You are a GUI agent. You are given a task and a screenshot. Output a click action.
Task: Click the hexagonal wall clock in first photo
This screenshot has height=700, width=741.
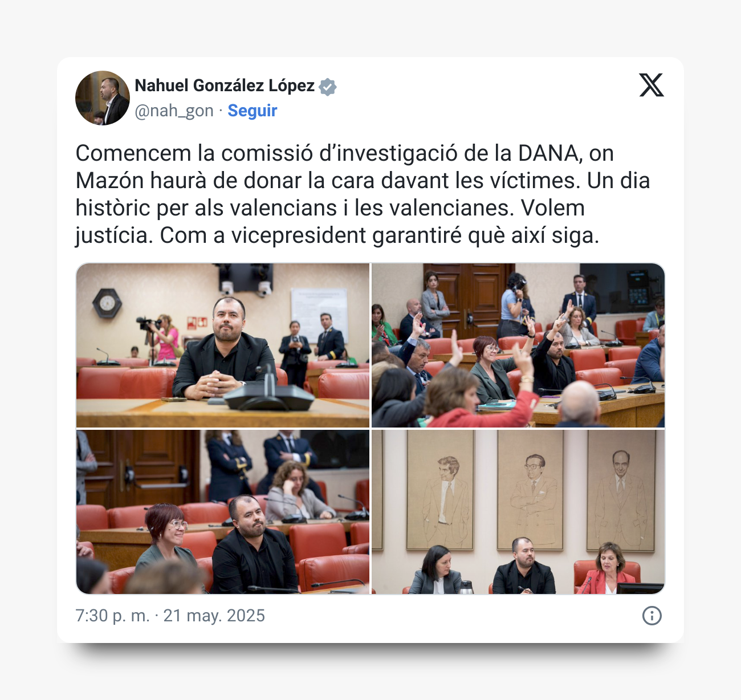(x=107, y=303)
